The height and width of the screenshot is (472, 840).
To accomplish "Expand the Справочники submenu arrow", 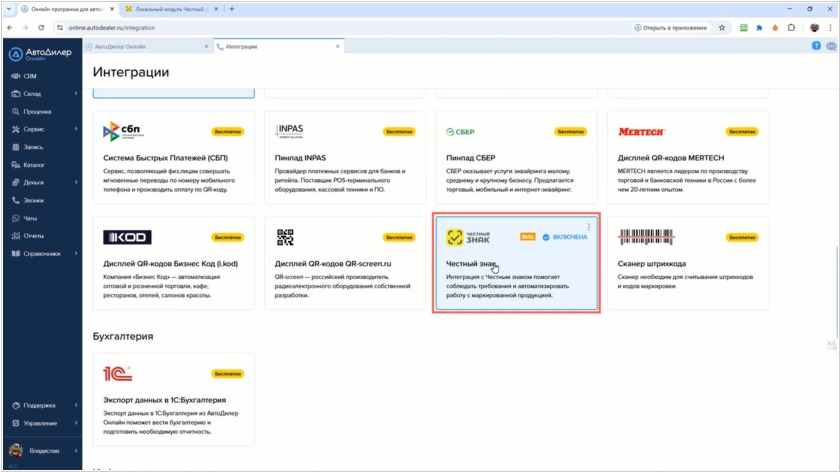I will (x=76, y=254).
